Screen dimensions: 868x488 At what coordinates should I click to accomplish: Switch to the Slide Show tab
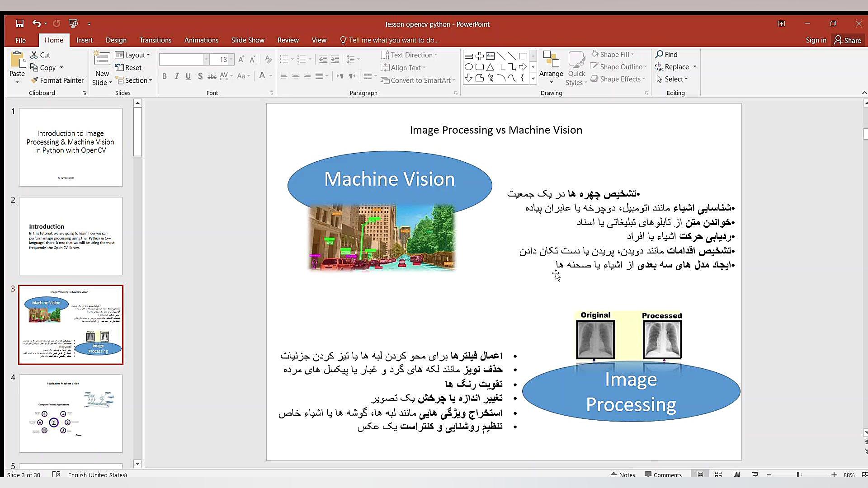248,40
